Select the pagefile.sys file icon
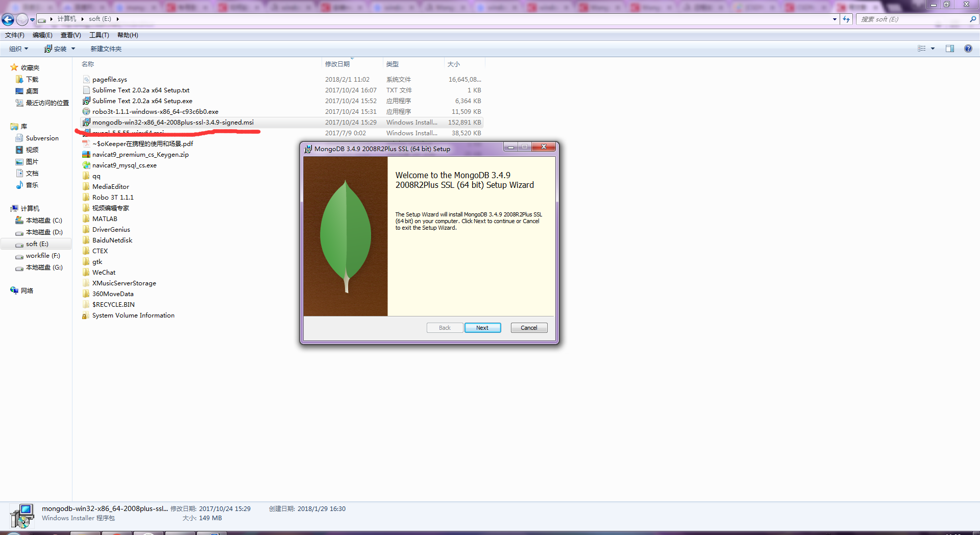The height and width of the screenshot is (535, 980). pyautogui.click(x=86, y=80)
